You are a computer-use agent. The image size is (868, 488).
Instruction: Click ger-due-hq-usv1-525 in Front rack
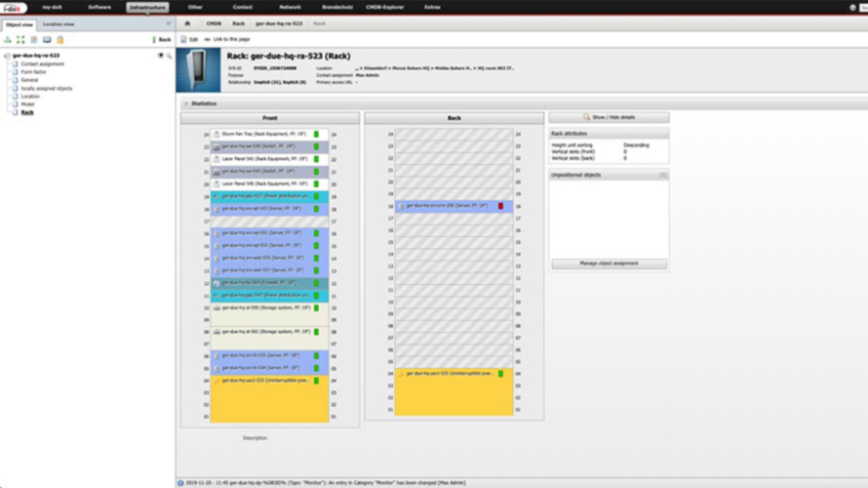tap(269, 399)
